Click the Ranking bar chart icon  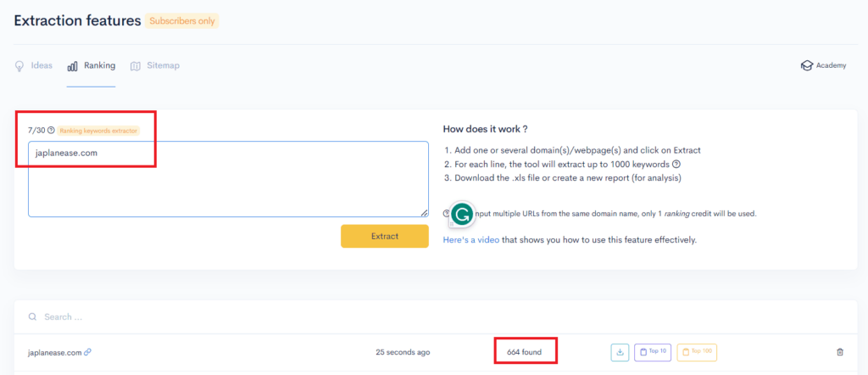(73, 66)
